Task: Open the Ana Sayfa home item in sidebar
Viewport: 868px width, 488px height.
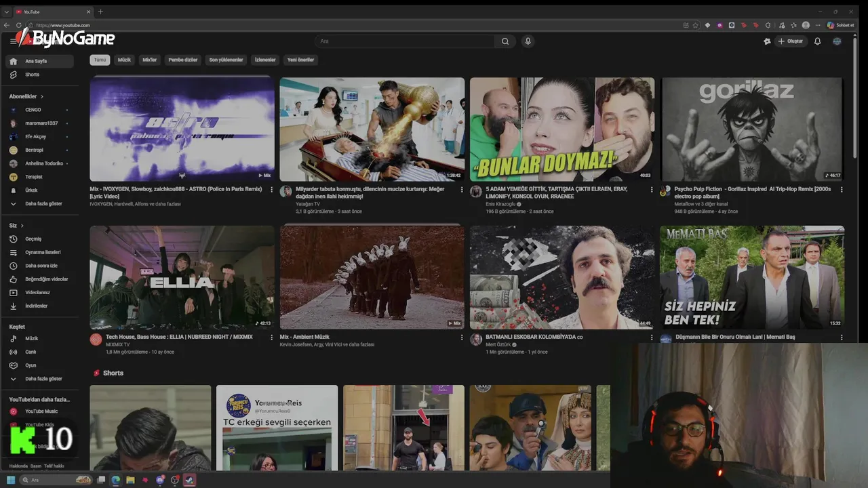Action: (39, 61)
